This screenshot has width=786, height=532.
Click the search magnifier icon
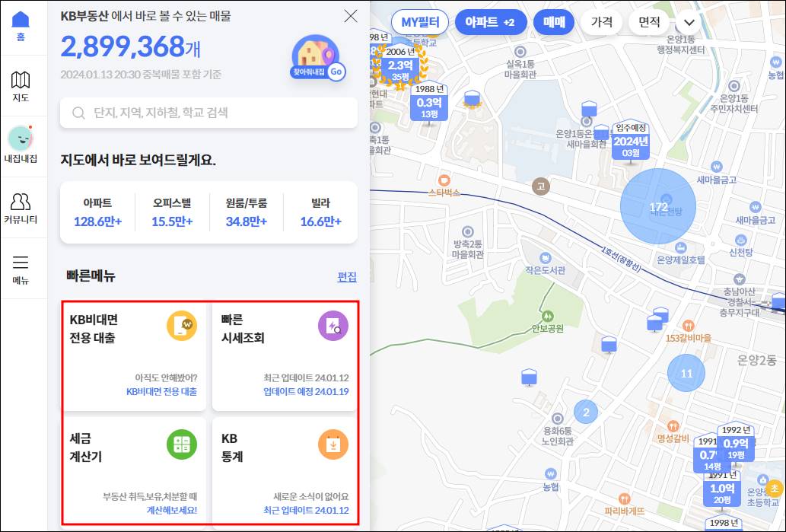point(78,113)
